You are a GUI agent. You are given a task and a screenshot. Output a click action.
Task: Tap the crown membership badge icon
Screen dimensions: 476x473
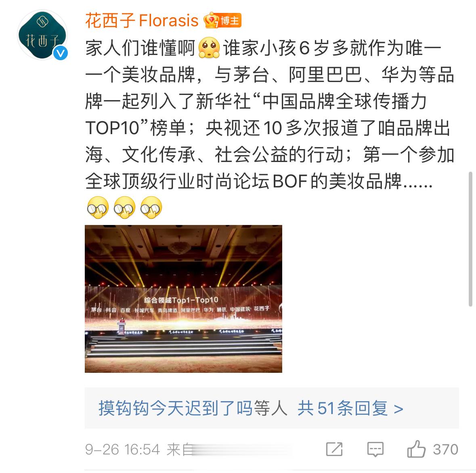coord(211,20)
